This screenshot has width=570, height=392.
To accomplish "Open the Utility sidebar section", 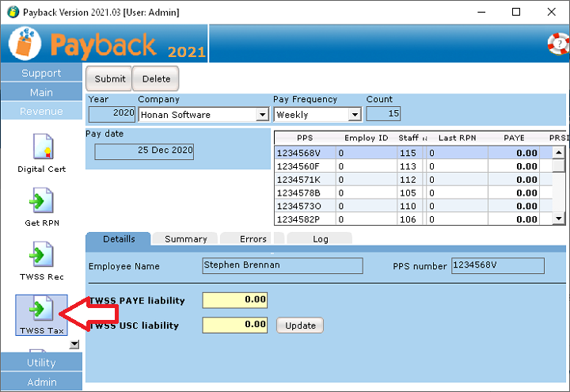I will [x=41, y=363].
